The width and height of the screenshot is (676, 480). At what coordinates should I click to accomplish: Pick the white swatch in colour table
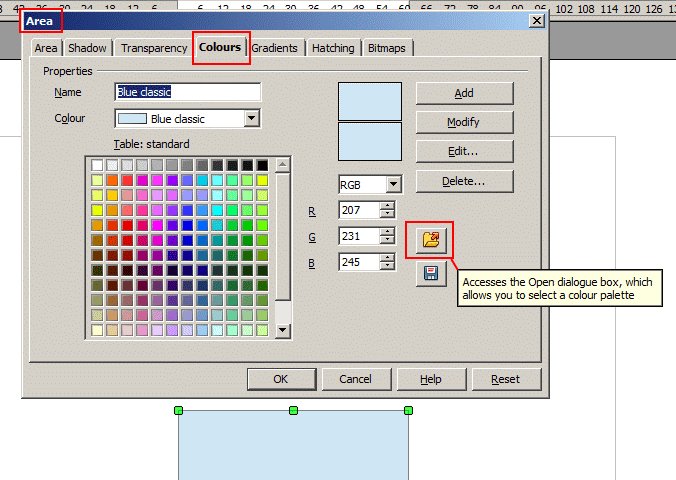tap(97, 165)
